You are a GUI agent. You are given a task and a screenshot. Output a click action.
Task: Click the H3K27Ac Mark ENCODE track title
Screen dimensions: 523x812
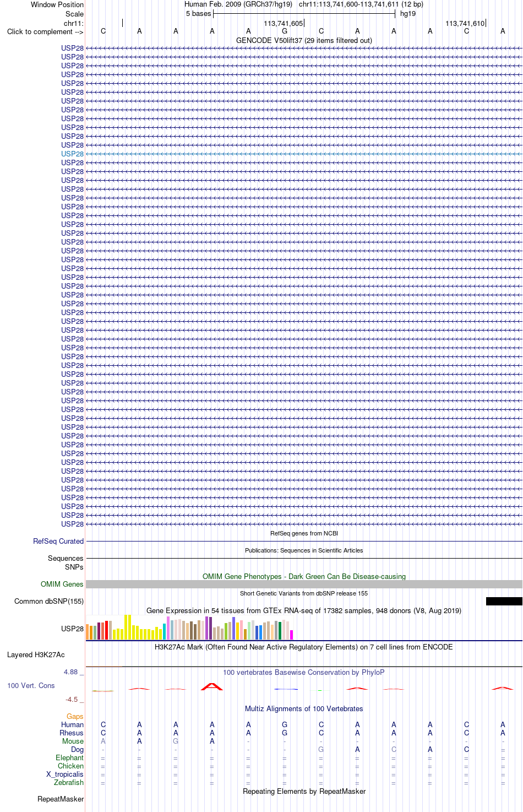pyautogui.click(x=304, y=647)
